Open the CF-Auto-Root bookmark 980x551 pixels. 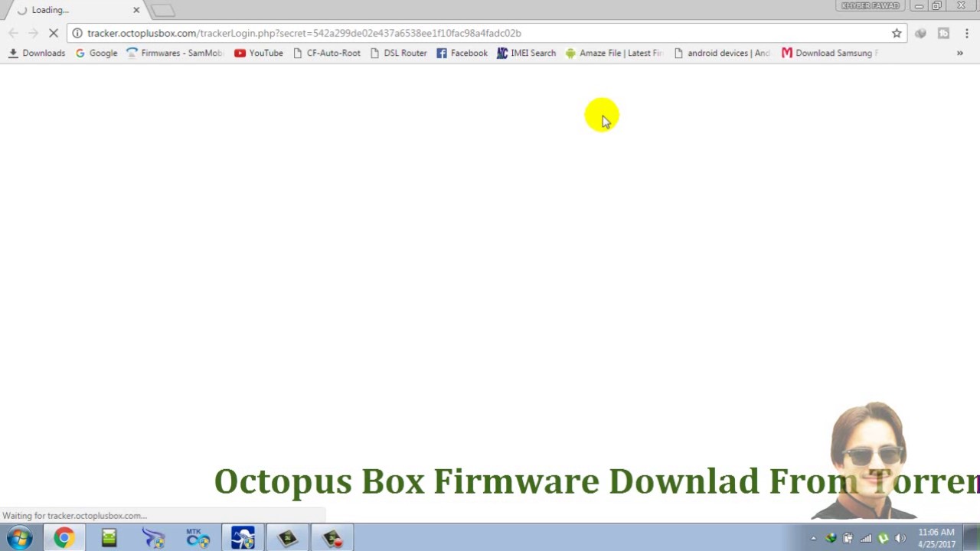pos(326,53)
